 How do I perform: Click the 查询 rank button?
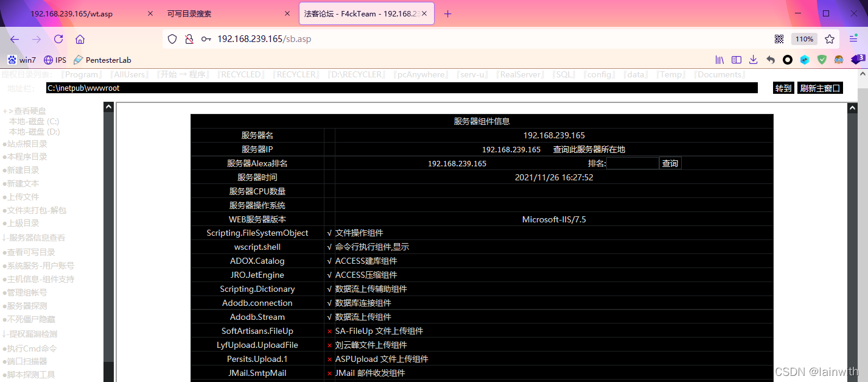[670, 163]
